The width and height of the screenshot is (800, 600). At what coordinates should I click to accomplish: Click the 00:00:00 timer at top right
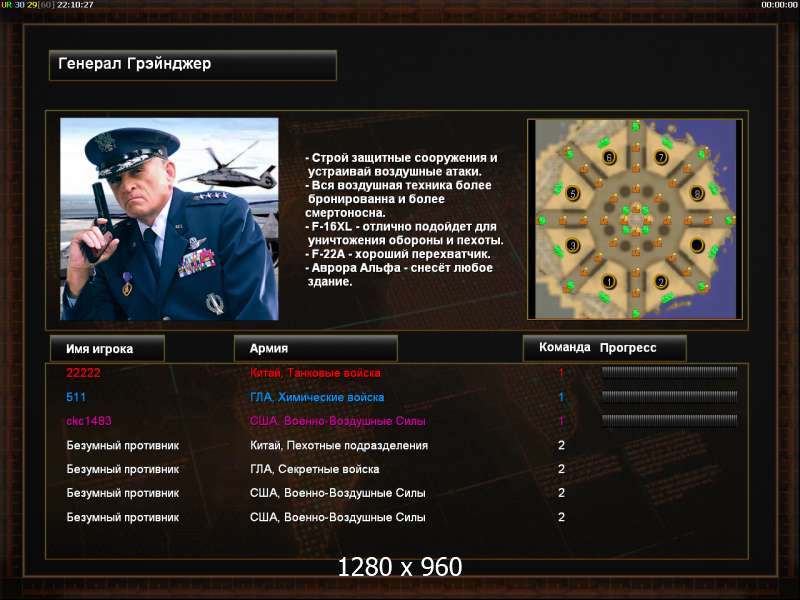[x=779, y=5]
